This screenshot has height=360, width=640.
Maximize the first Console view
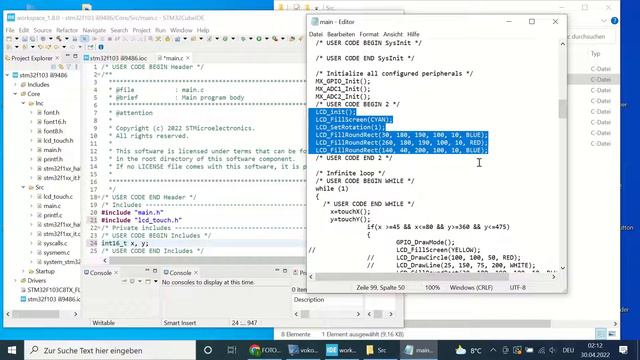155,271
